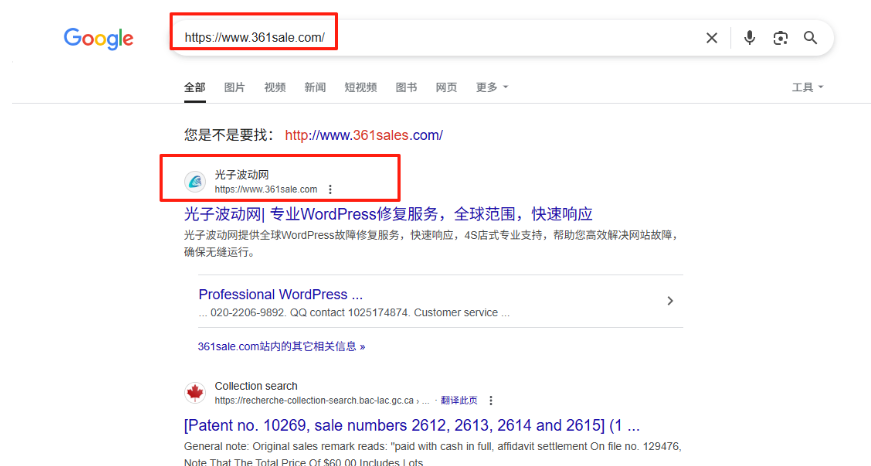Image resolution: width=871 pixels, height=466 pixels.
Task: Click suggested link http://www.361sales.com/
Action: point(364,135)
